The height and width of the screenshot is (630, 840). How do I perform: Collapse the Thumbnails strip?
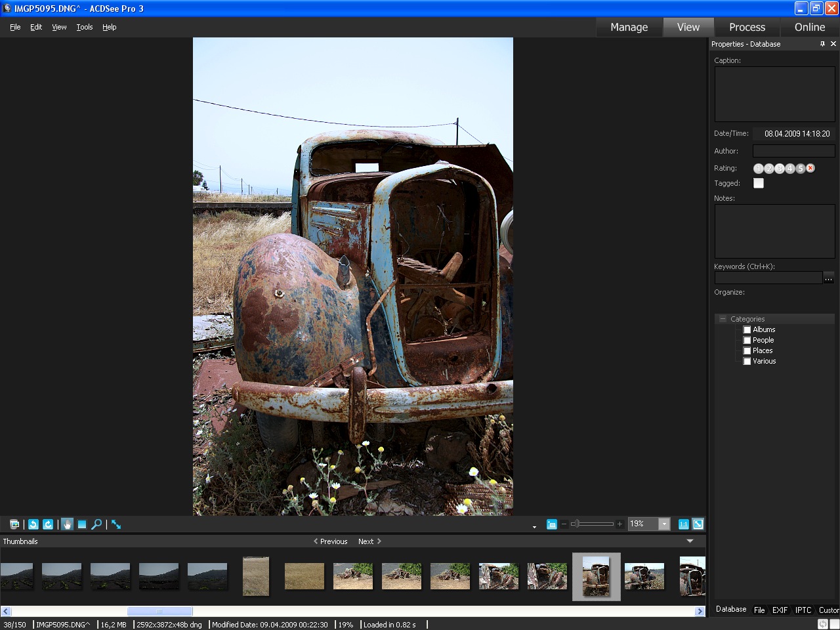coord(690,541)
